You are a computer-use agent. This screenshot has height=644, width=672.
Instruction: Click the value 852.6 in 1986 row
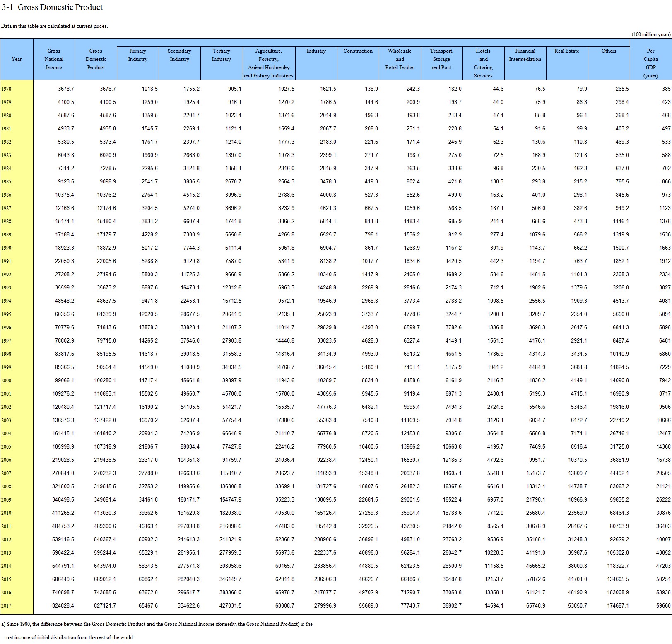coord(413,195)
